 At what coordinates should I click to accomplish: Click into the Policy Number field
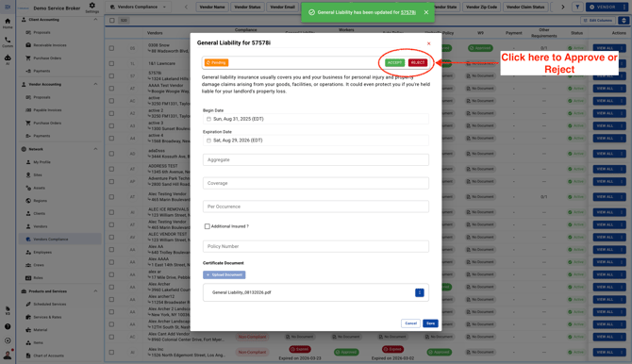point(316,246)
